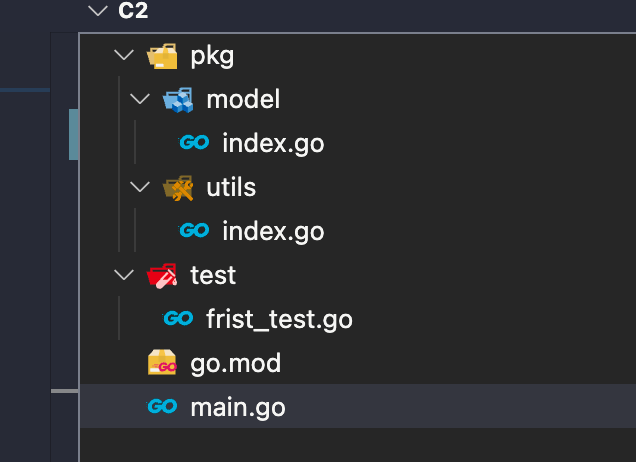
Task: Click the pkg folder icon
Action: click(162, 55)
